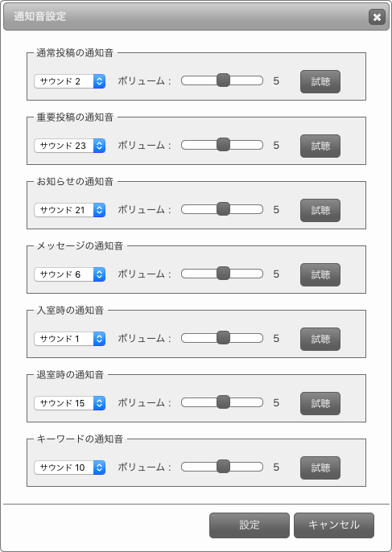Click the 試聴 button for 入室時の通知音
The width and height of the screenshot is (392, 552).
320,340
